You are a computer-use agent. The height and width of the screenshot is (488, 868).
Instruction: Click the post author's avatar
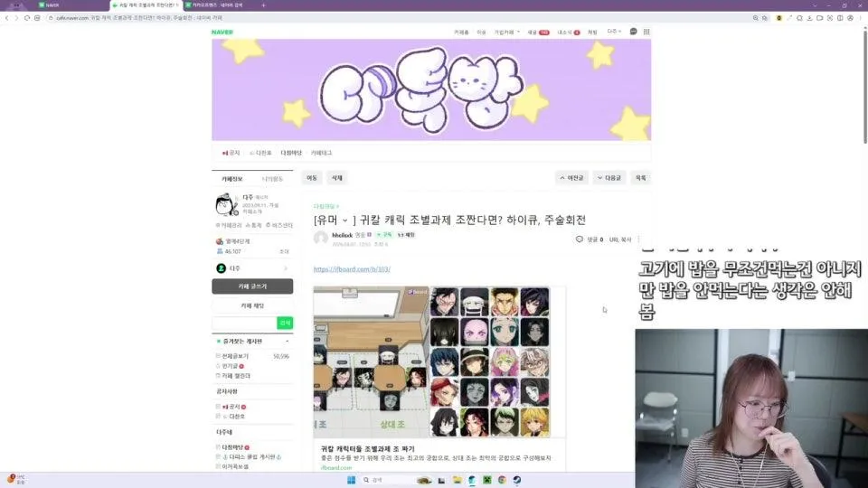click(x=320, y=239)
